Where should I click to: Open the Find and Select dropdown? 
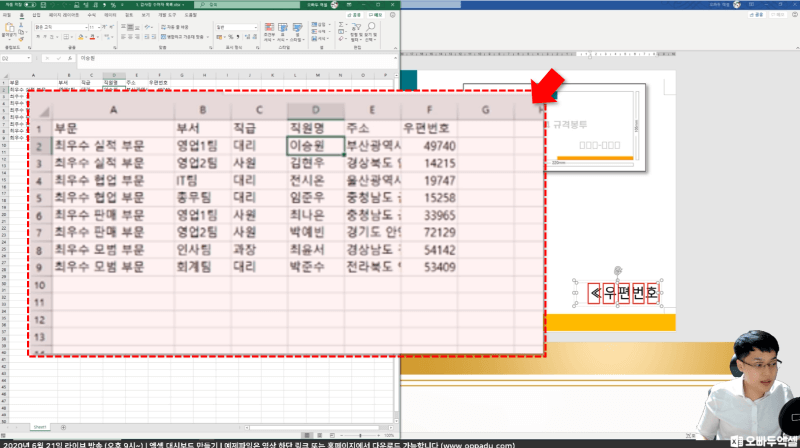click(x=371, y=32)
